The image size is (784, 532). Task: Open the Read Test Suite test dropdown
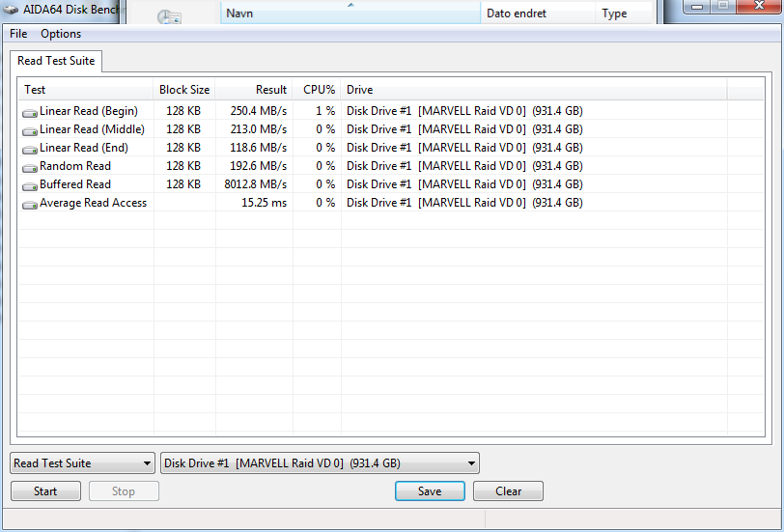click(82, 463)
